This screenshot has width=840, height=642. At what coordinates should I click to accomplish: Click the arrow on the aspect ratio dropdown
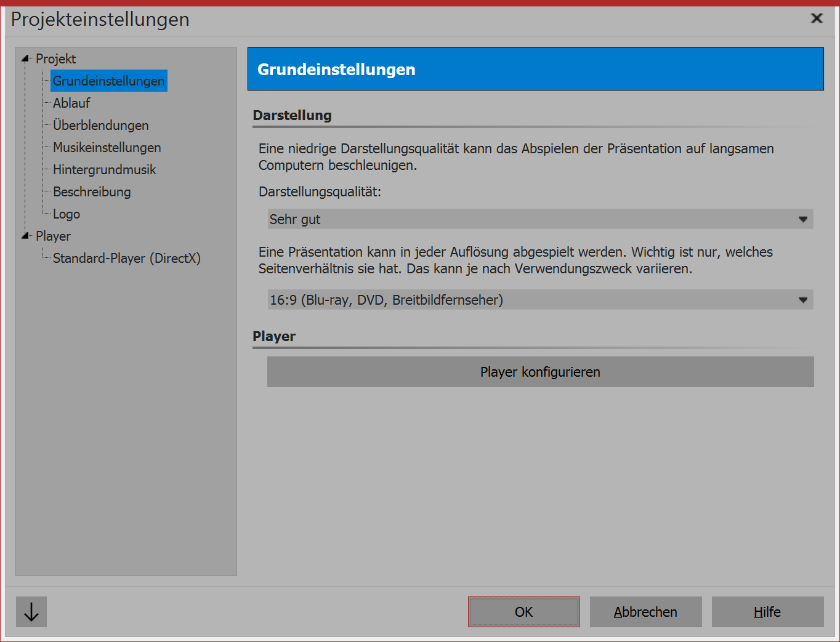coord(802,300)
